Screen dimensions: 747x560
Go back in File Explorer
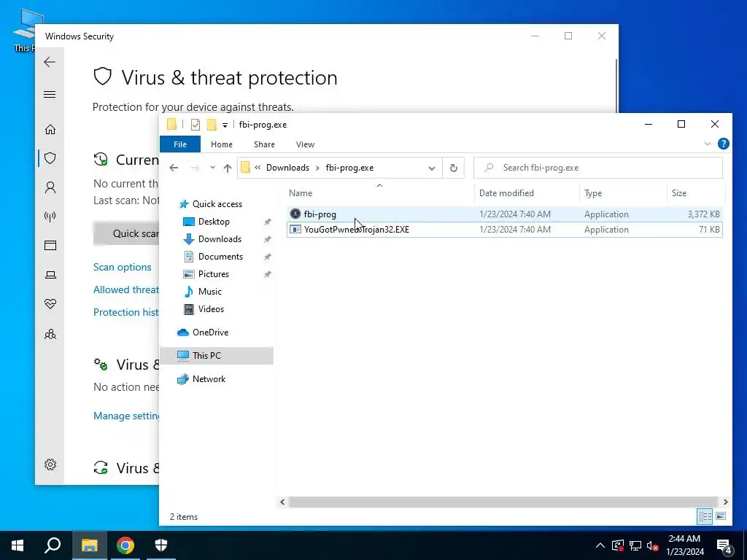point(174,168)
